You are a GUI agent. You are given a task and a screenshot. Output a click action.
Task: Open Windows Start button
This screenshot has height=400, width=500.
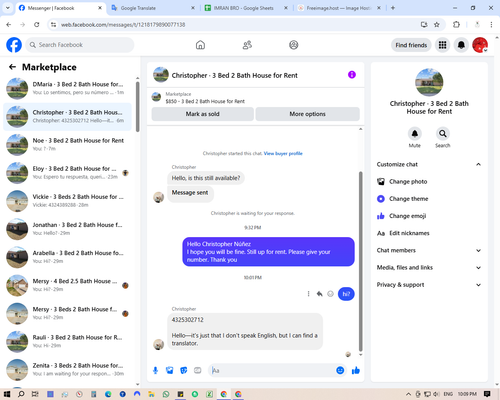tap(7, 394)
